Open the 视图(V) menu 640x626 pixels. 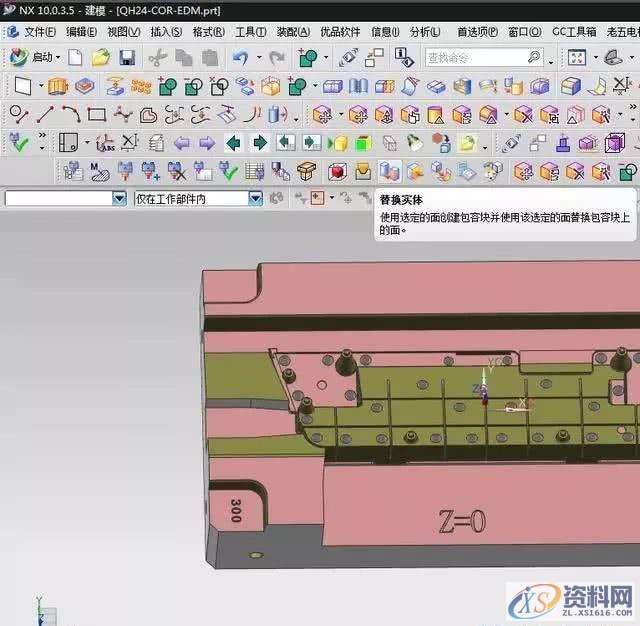click(x=123, y=32)
